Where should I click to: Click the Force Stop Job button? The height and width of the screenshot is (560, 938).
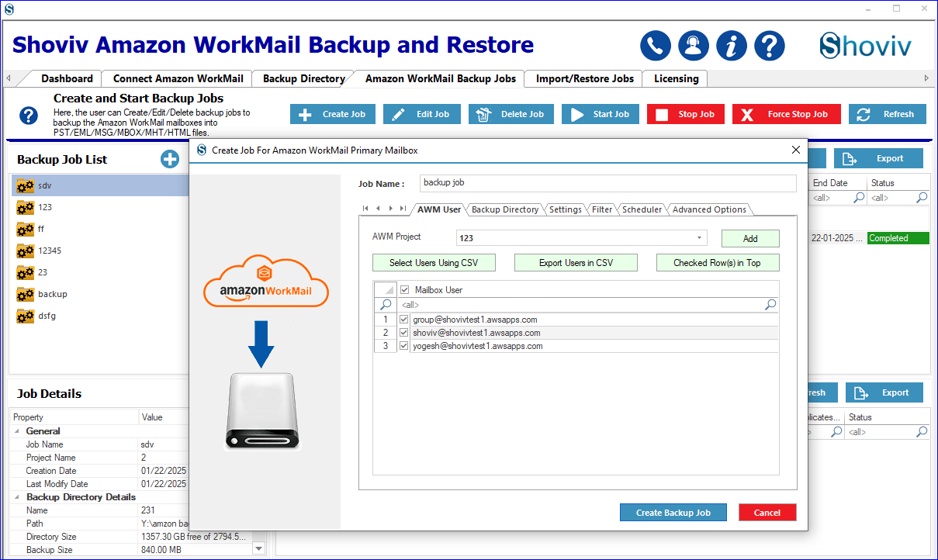787,114
